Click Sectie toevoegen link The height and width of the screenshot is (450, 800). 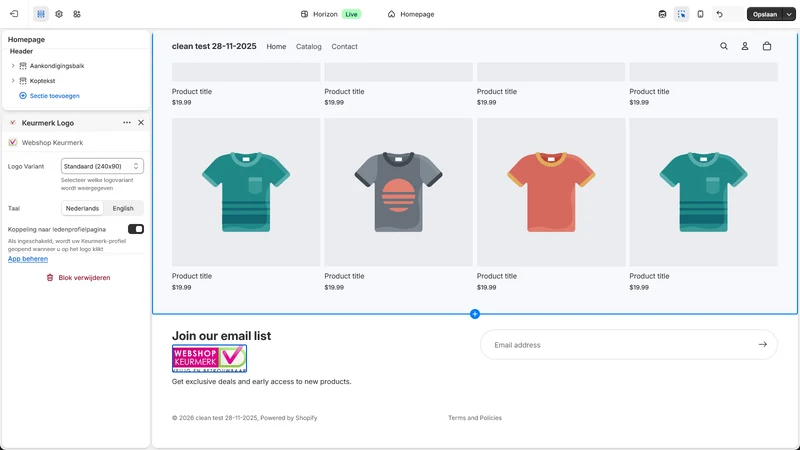coord(49,95)
